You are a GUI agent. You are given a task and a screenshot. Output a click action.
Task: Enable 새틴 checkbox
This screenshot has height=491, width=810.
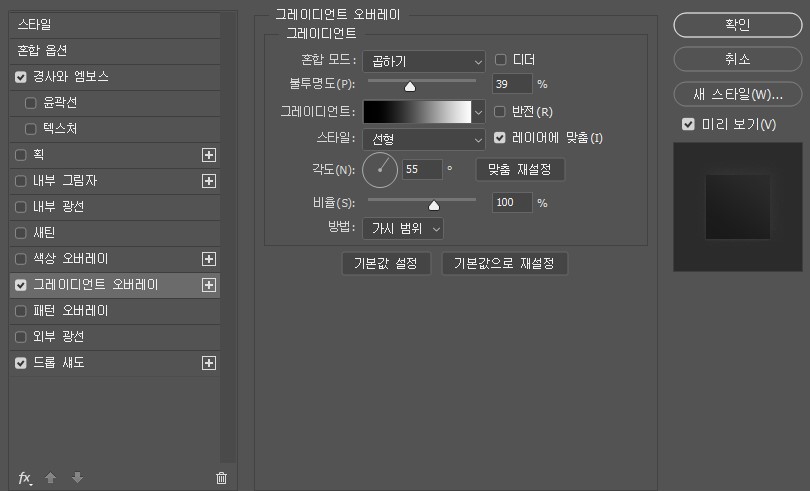coord(21,233)
